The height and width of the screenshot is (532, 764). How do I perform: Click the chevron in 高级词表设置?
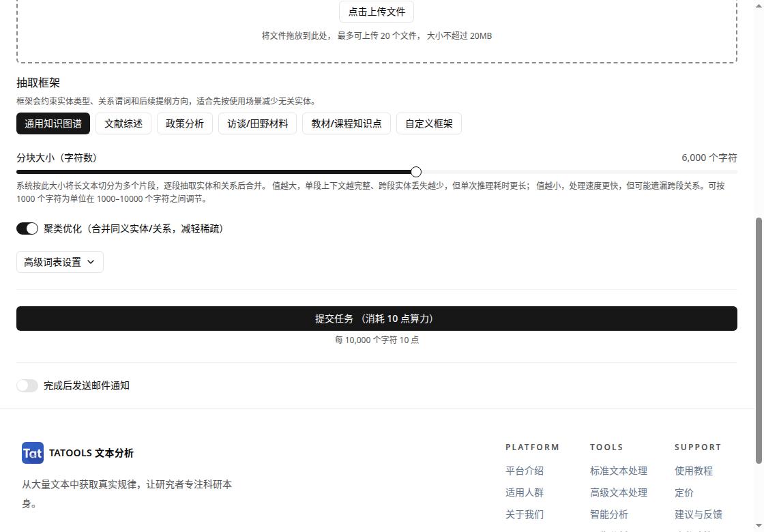point(91,262)
